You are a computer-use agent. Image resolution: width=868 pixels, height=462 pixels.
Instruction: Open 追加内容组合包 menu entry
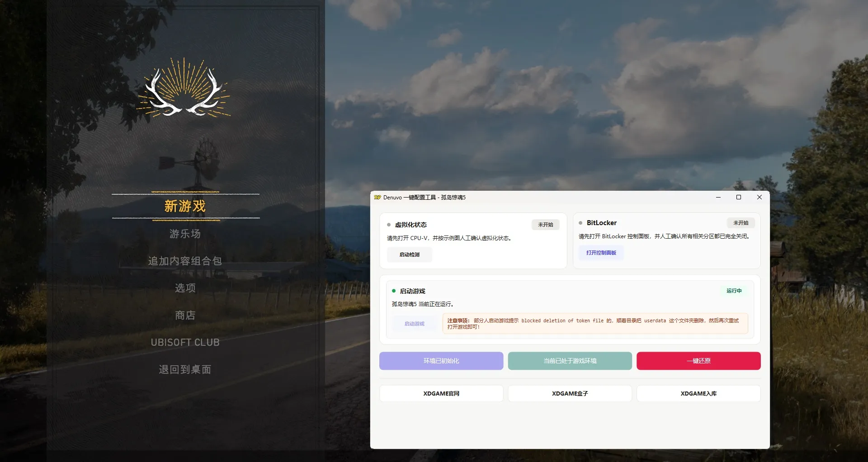[185, 261]
